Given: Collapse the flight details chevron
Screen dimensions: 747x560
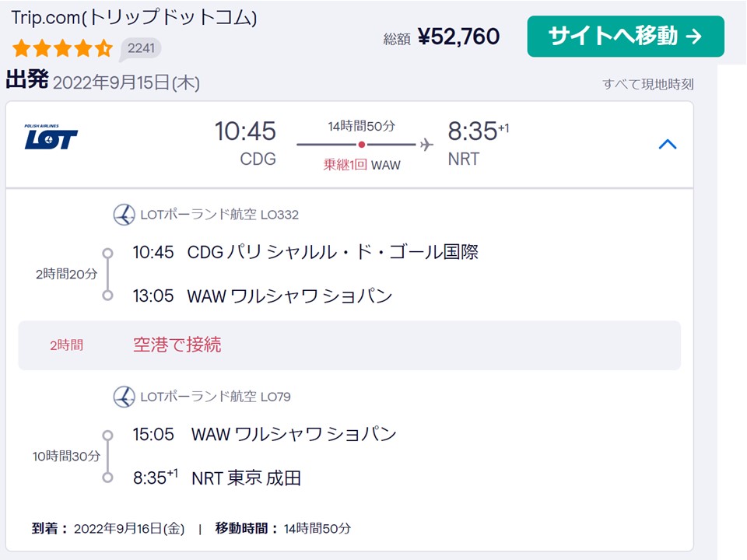Looking at the screenshot, I should pyautogui.click(x=667, y=144).
